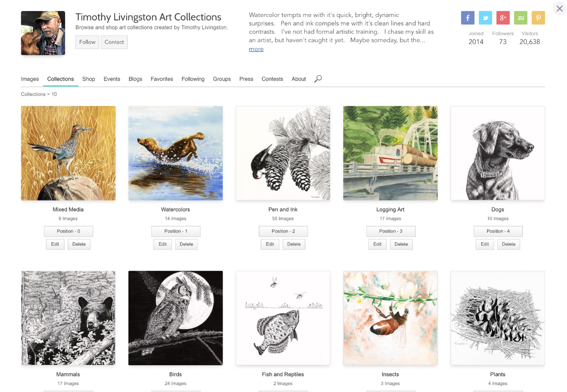Close the page with X icon
This screenshot has width=567, height=392.
pyautogui.click(x=559, y=8)
